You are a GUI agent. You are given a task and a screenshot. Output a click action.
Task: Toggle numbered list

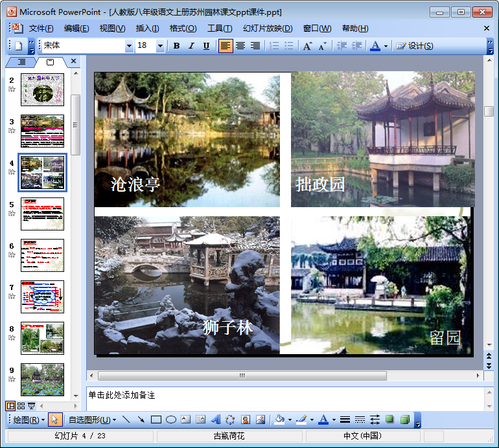pos(274,46)
